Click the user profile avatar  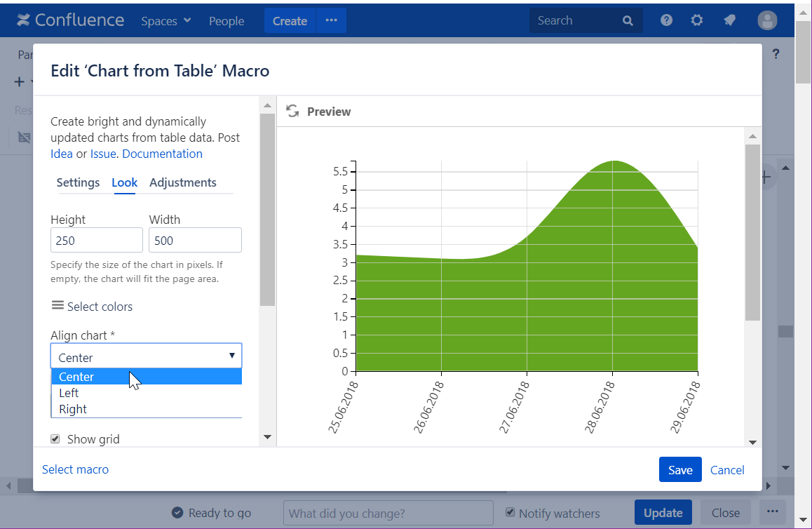[x=767, y=20]
